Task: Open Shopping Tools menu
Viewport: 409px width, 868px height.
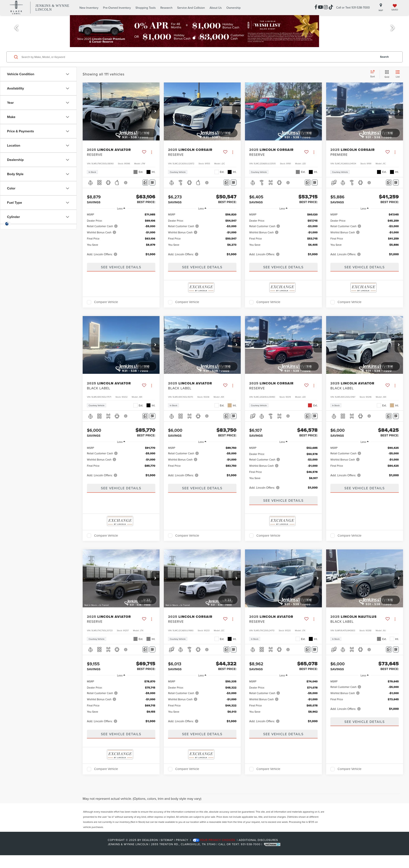Action: click(145, 8)
